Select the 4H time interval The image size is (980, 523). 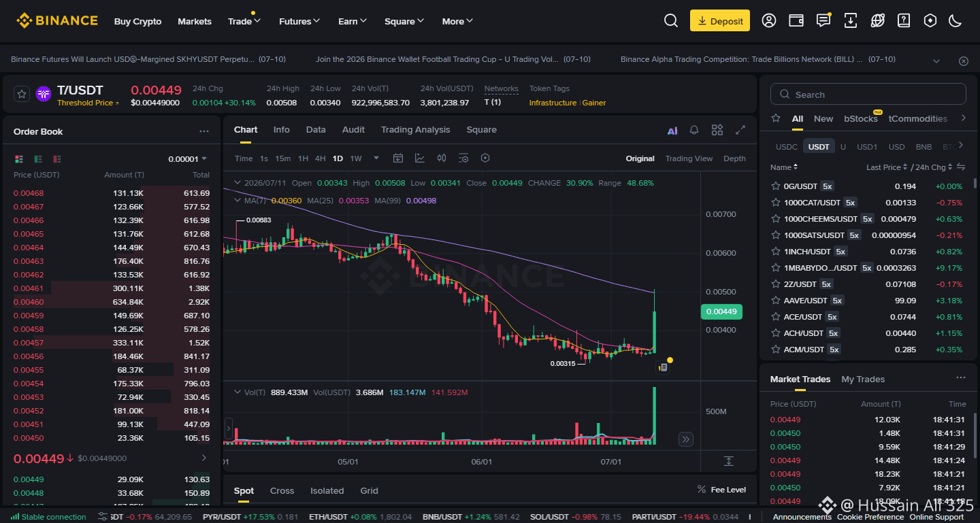[x=320, y=158]
